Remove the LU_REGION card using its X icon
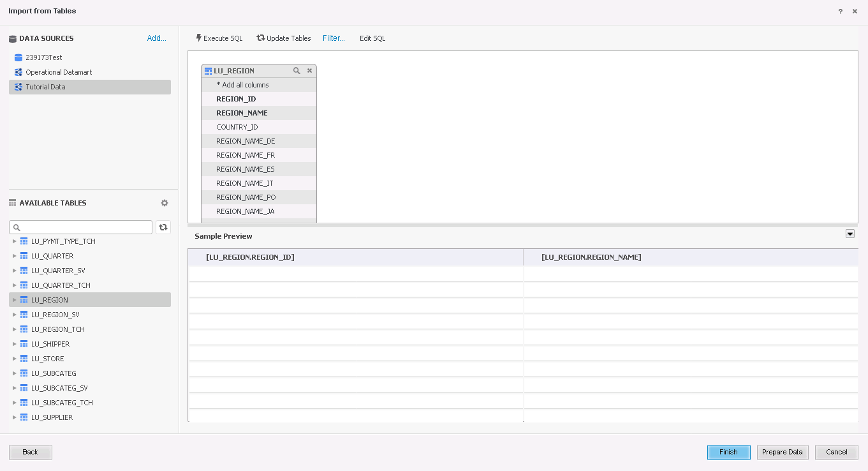Screen dimensions: 868x471 (309, 71)
